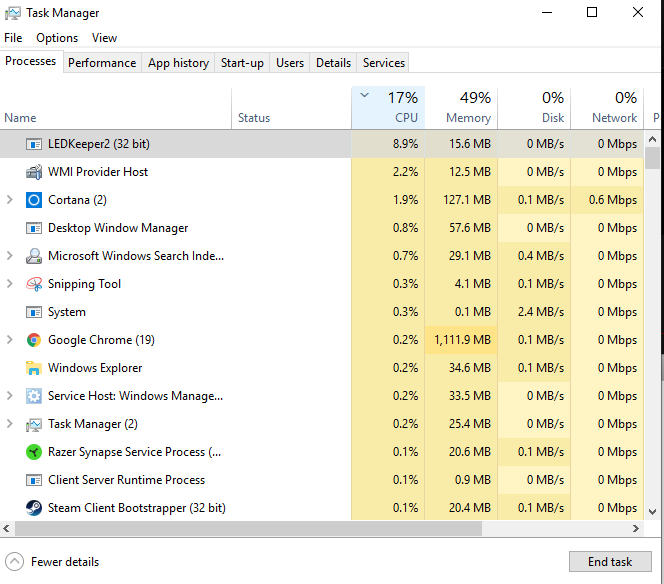Expand the Google Chrome (19) group
Viewport: 664px width, 584px height.
[x=10, y=340]
